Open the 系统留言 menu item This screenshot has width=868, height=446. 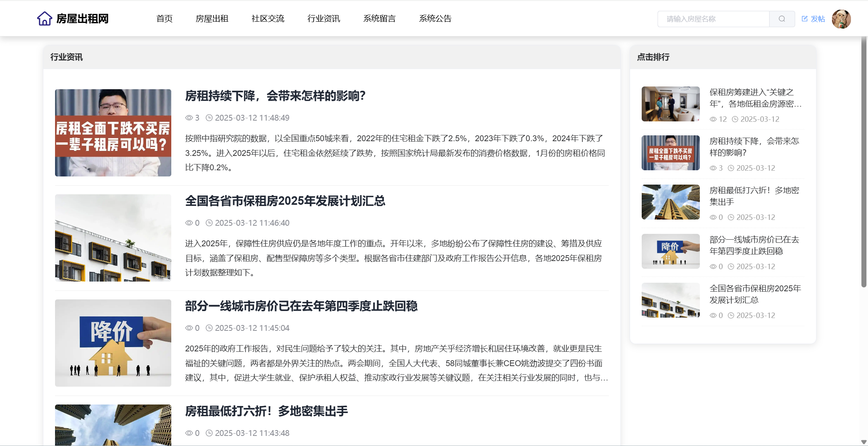click(379, 19)
